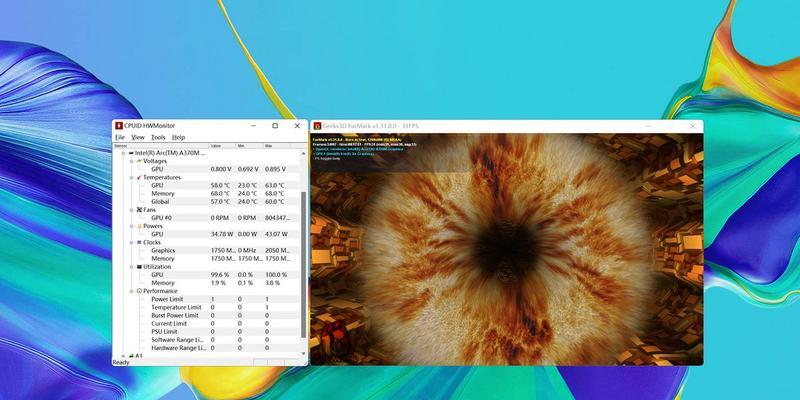800x400 pixels.
Task: Click the 3.8 % max memory utilization value
Action: click(x=273, y=283)
